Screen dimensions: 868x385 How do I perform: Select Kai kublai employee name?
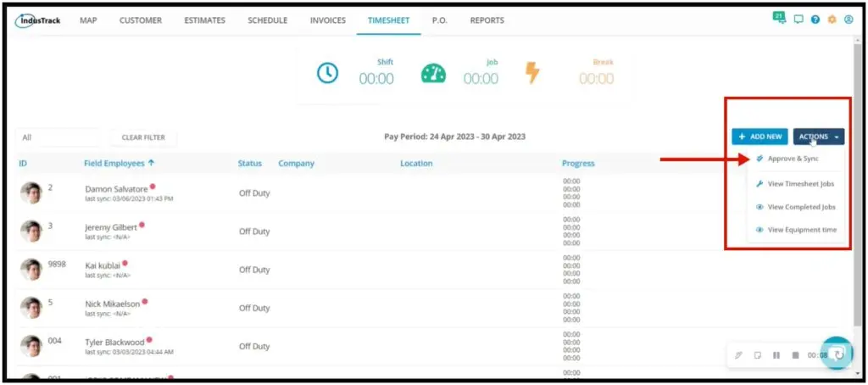pos(103,265)
